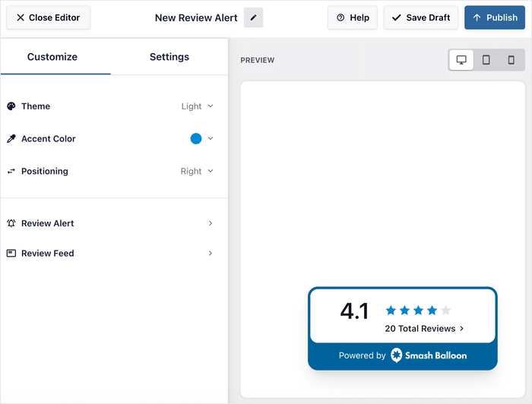This screenshot has height=404, width=532.
Task: Expand the Review Alert section
Action: click(x=211, y=223)
